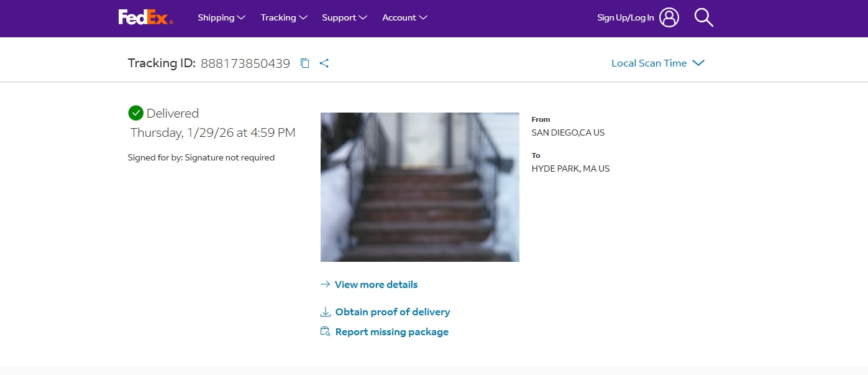The height and width of the screenshot is (375, 868).
Task: Open the delivery photo of the steps
Action: click(419, 187)
